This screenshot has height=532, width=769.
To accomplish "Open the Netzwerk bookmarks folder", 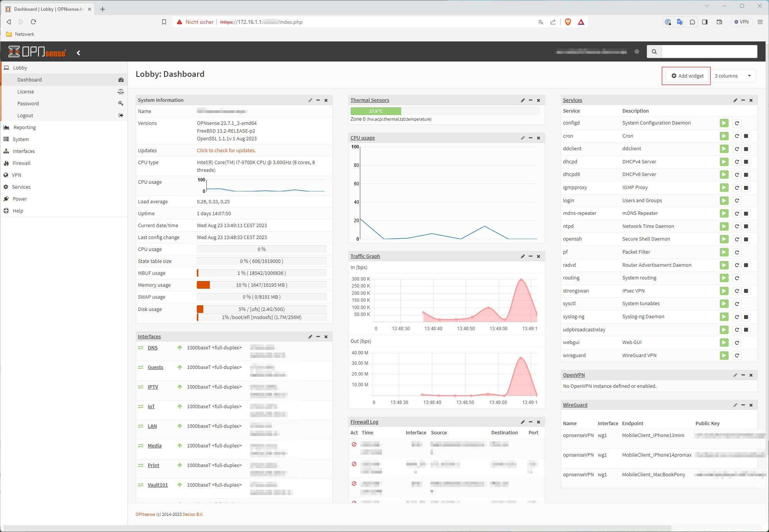I will [20, 34].
